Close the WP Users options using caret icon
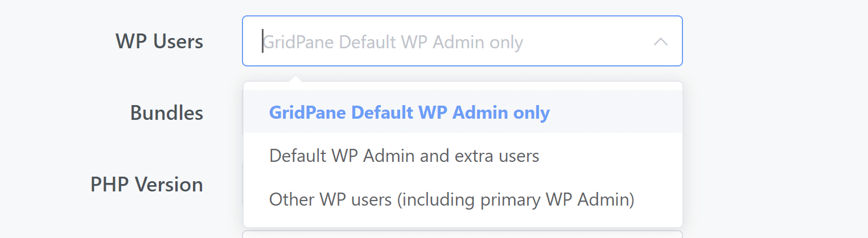This screenshot has height=238, width=868. 660,41
